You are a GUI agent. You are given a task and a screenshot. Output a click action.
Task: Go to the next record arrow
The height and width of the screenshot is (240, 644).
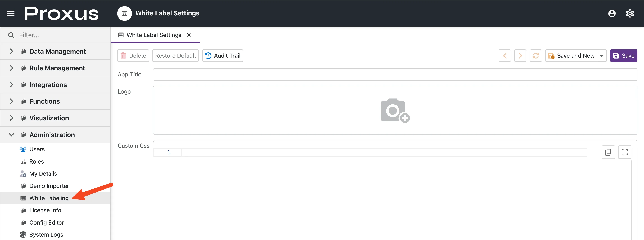(x=520, y=56)
